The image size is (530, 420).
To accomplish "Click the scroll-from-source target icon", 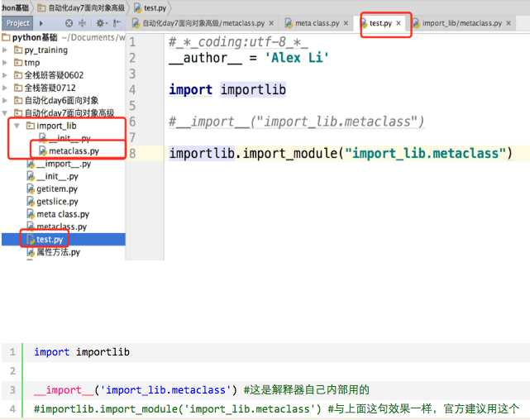I will tap(69, 23).
